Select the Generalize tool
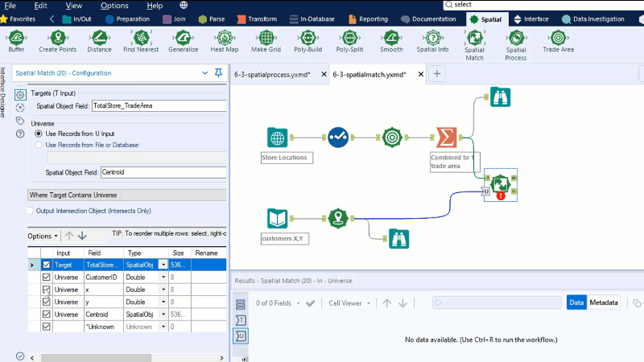 coord(184,41)
